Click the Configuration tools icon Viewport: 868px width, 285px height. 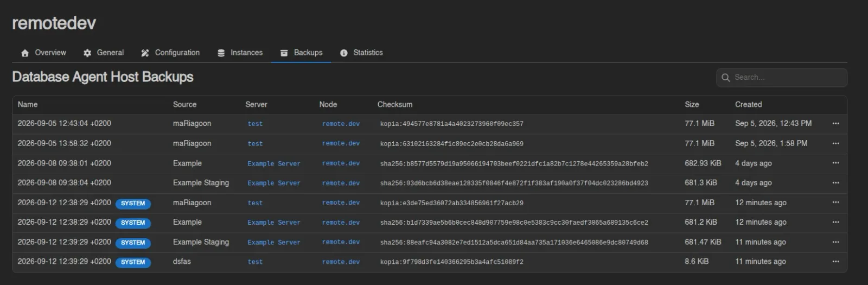pos(145,53)
